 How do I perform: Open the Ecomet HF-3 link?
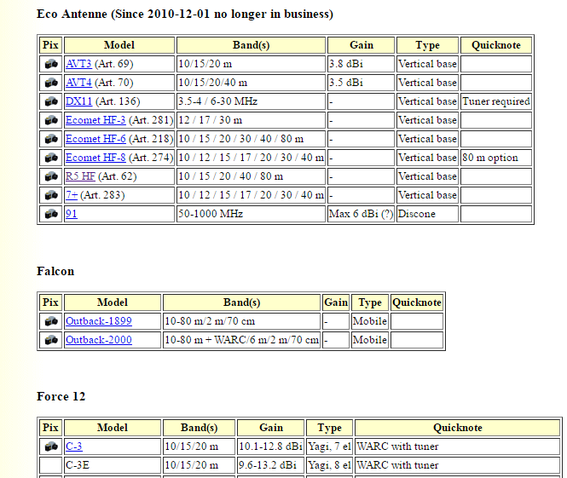96,120
